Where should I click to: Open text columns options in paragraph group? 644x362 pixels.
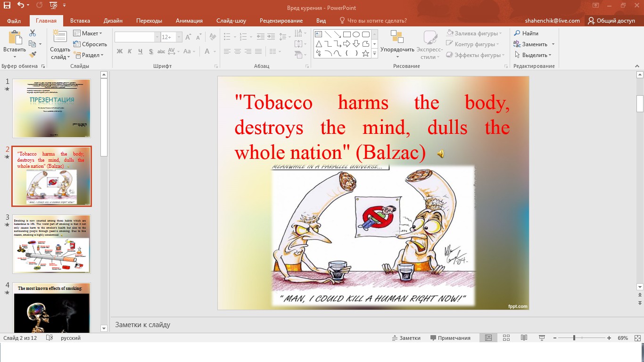(x=273, y=51)
